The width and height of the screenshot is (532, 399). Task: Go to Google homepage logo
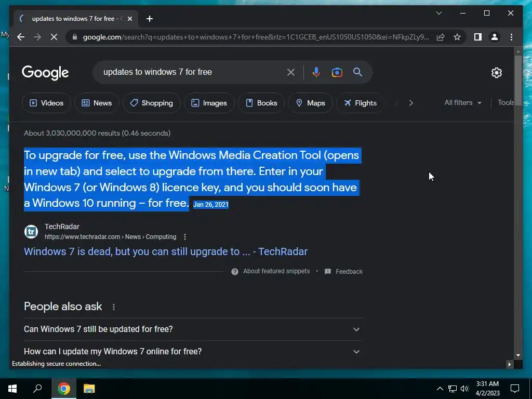pyautogui.click(x=45, y=72)
